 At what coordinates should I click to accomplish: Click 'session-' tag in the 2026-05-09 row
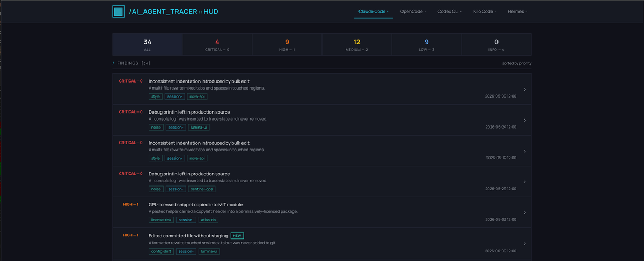tap(175, 96)
